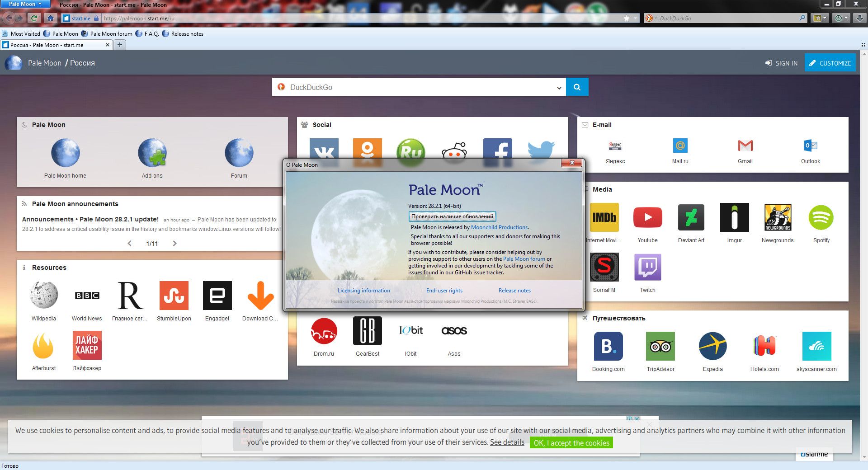Image resolution: width=868 pixels, height=470 pixels.
Task: Show next announcement with right arrow
Action: pos(175,243)
